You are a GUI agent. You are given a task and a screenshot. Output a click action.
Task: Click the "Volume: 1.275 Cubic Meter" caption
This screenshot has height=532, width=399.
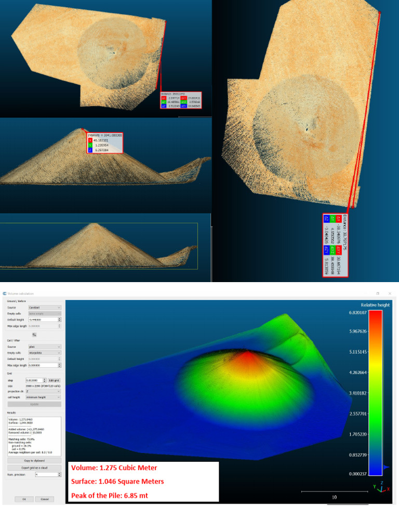pos(114,468)
